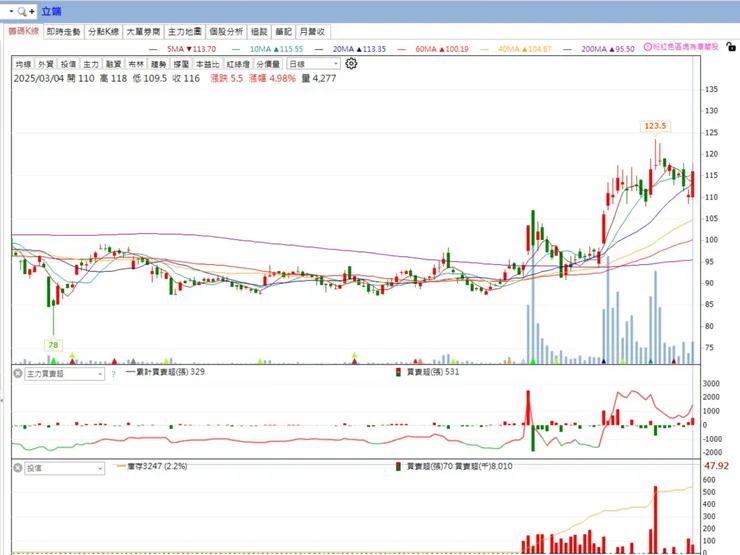
Task: Click the 20MA legend entry
Action: pyautogui.click(x=351, y=49)
